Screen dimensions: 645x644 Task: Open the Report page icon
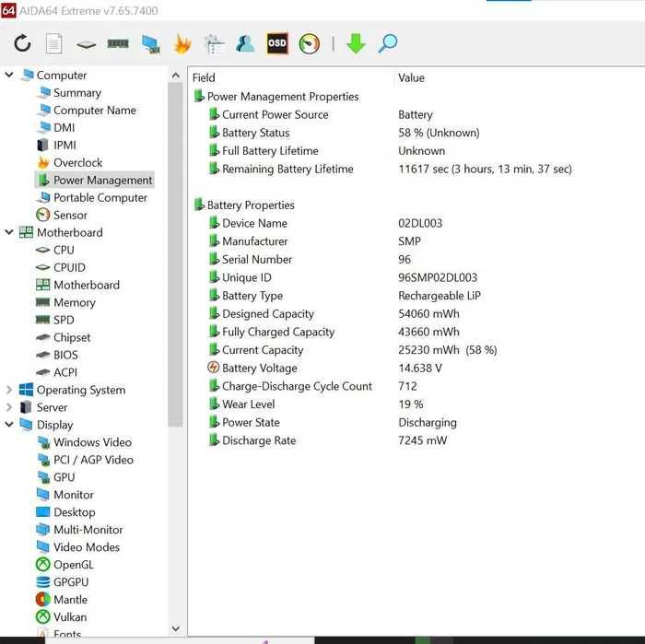click(53, 43)
